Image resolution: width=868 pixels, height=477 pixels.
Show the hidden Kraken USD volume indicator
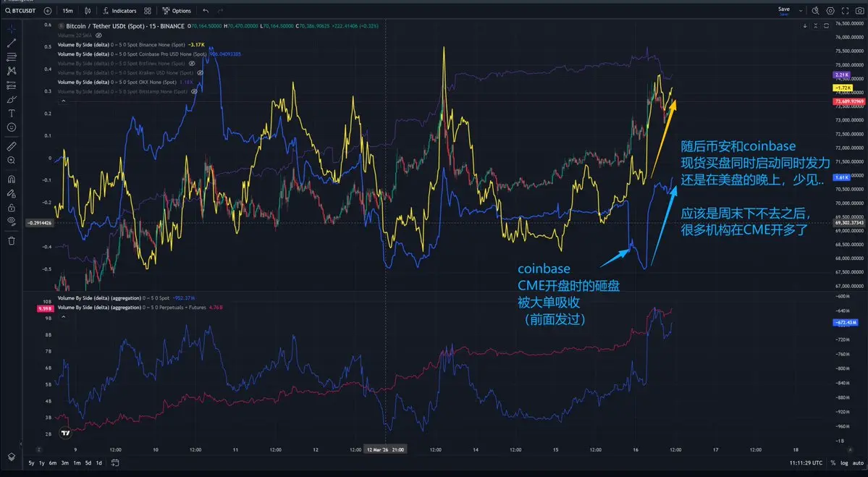coord(200,72)
